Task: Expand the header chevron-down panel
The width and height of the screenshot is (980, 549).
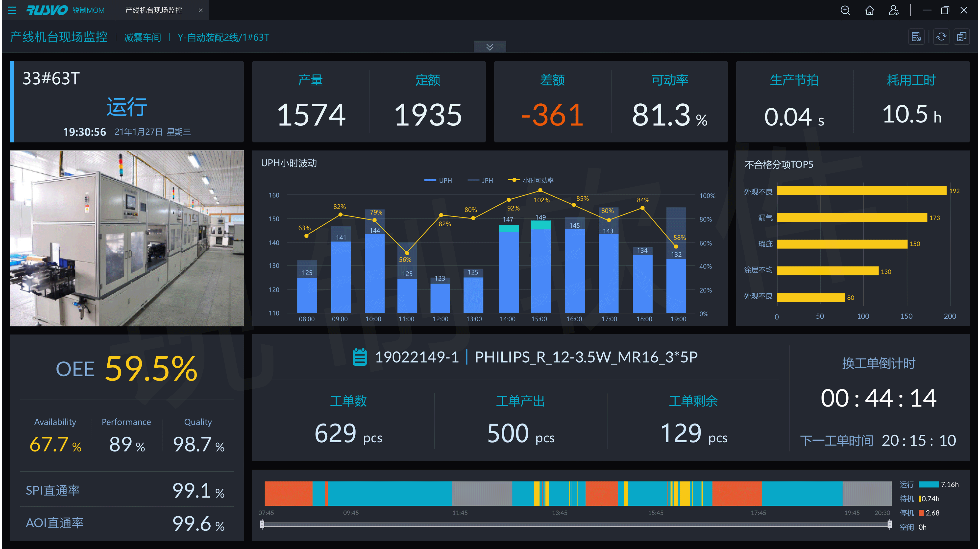Action: (x=490, y=47)
